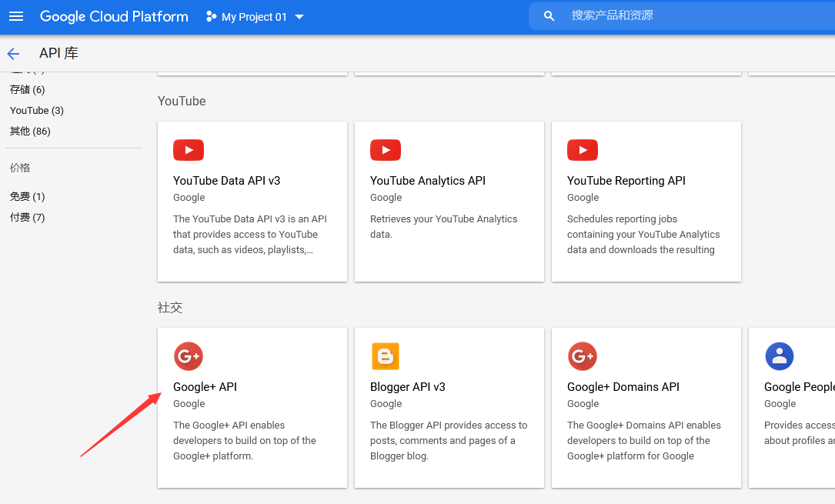
Task: Filter by 付费 (7) price
Action: point(28,217)
